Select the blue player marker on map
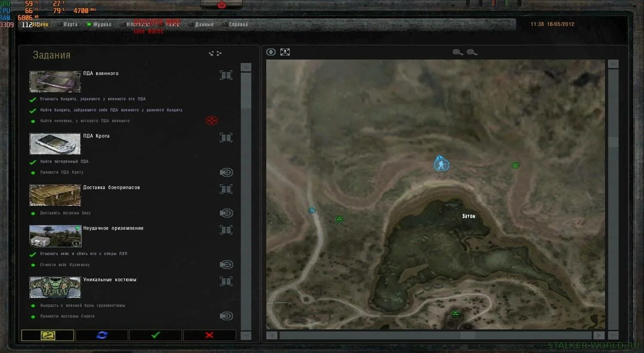644x353 pixels. (x=441, y=164)
